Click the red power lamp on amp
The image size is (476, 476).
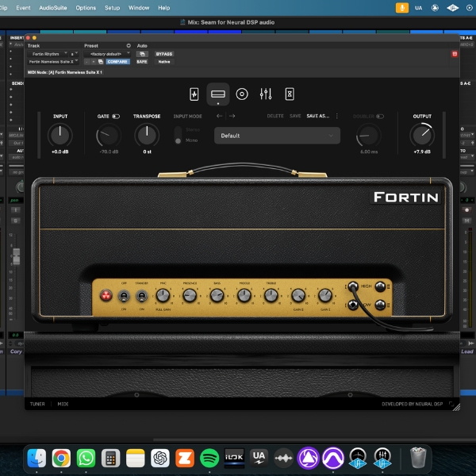106,295
